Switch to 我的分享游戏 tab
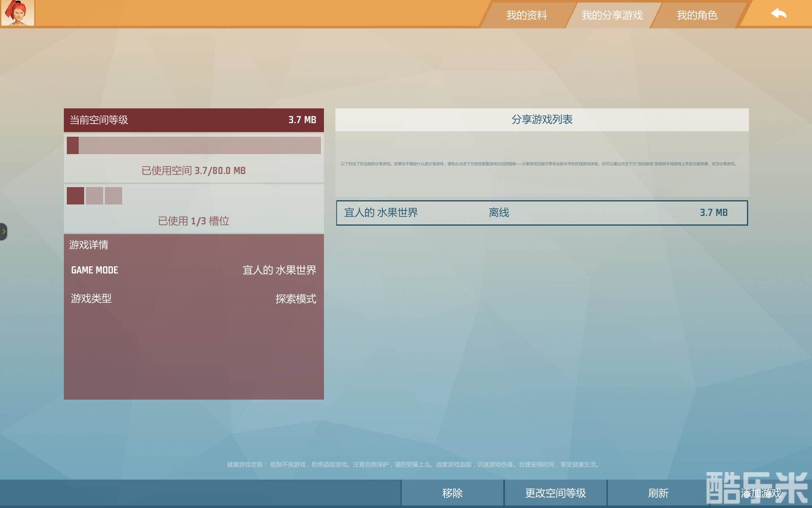The height and width of the screenshot is (508, 812). (x=612, y=15)
